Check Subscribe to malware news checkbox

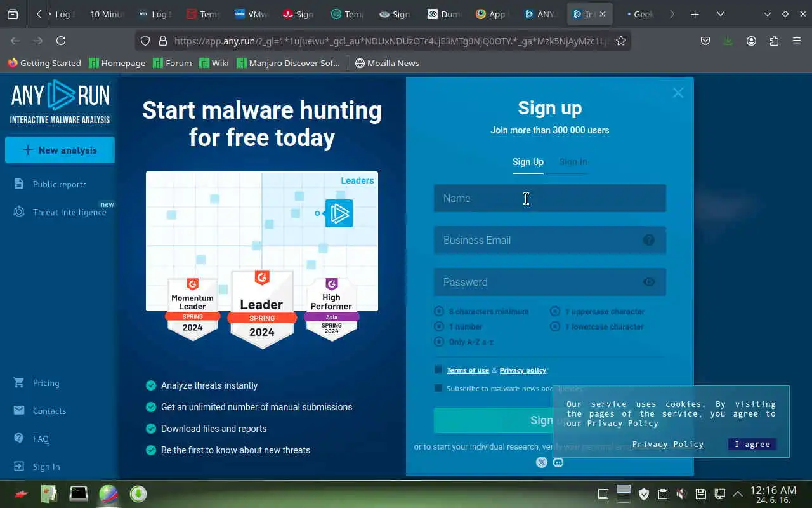pos(438,388)
